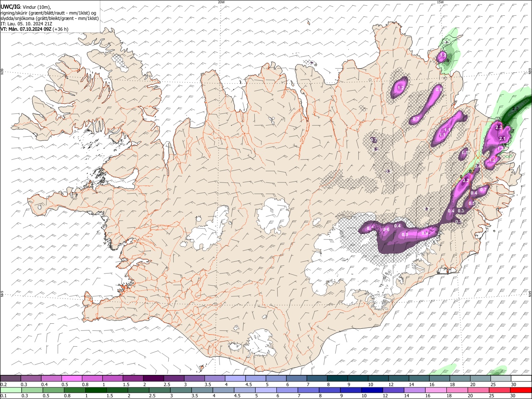Select the dark teal top-row swatch starting at 8
This screenshot has width=532, height=399.
click(x=337, y=379)
